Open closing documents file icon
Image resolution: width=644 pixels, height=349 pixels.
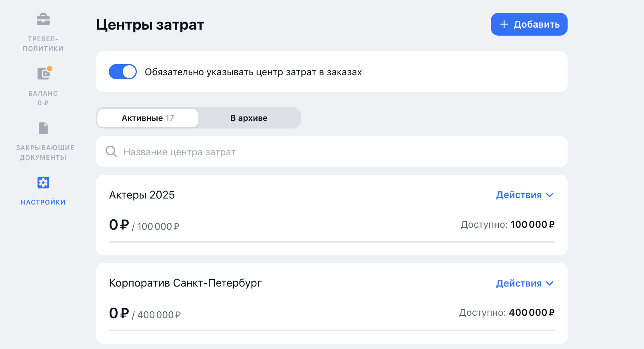point(43,128)
